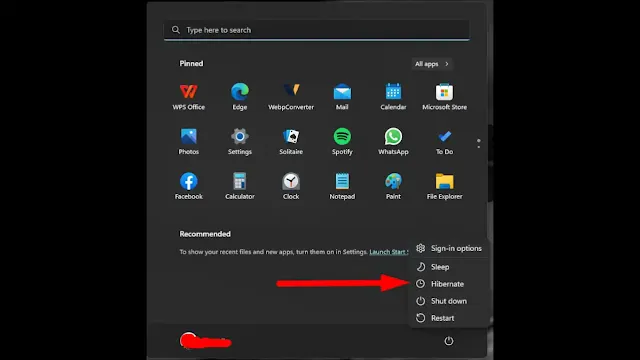Open the Paint app
The width and height of the screenshot is (640, 360).
tap(393, 186)
